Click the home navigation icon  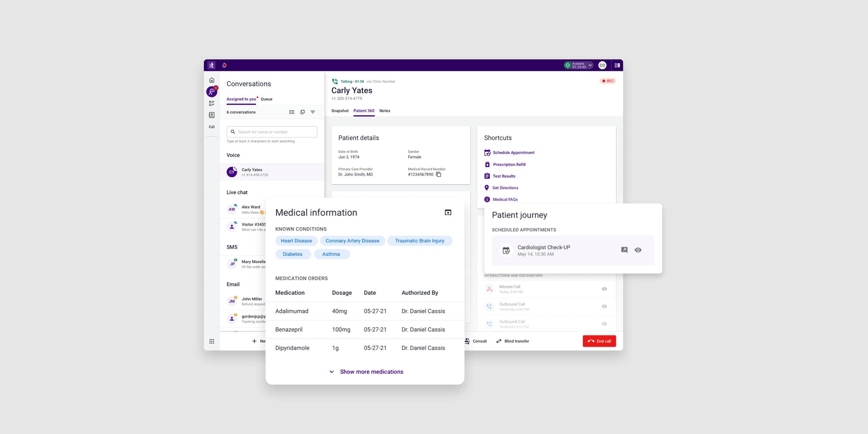(212, 79)
